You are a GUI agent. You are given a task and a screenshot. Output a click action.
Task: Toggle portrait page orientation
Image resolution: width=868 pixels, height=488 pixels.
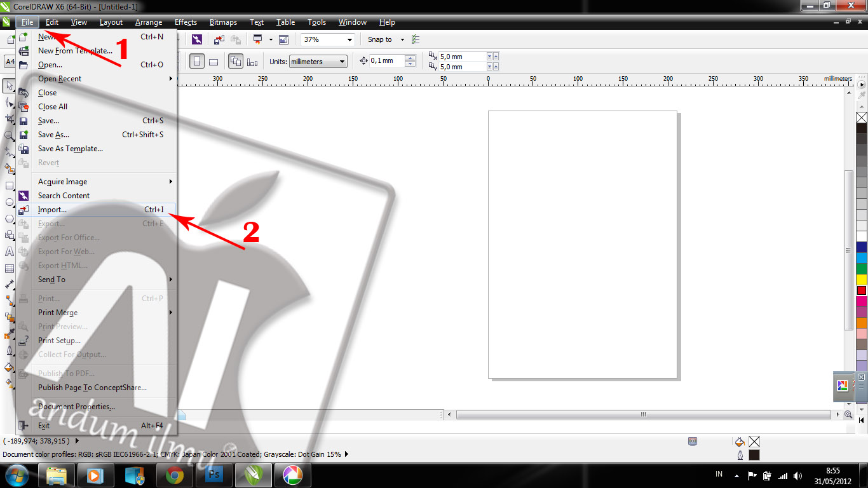pyautogui.click(x=198, y=61)
